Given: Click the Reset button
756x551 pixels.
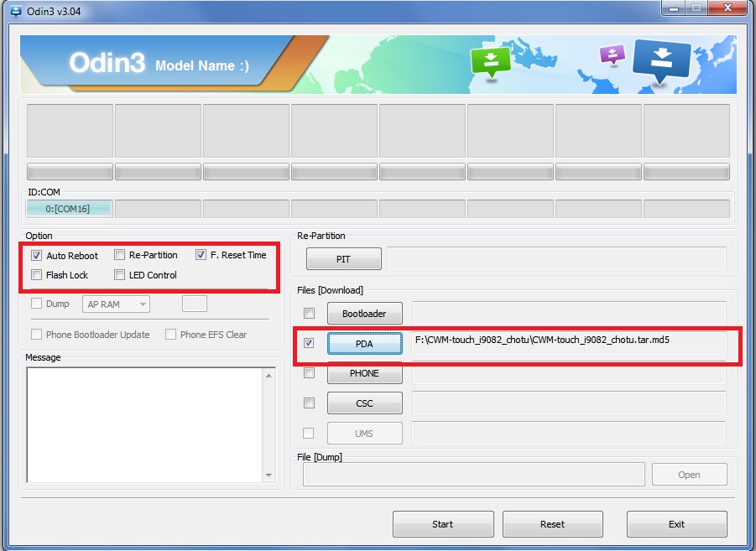Looking at the screenshot, I should 553,524.
